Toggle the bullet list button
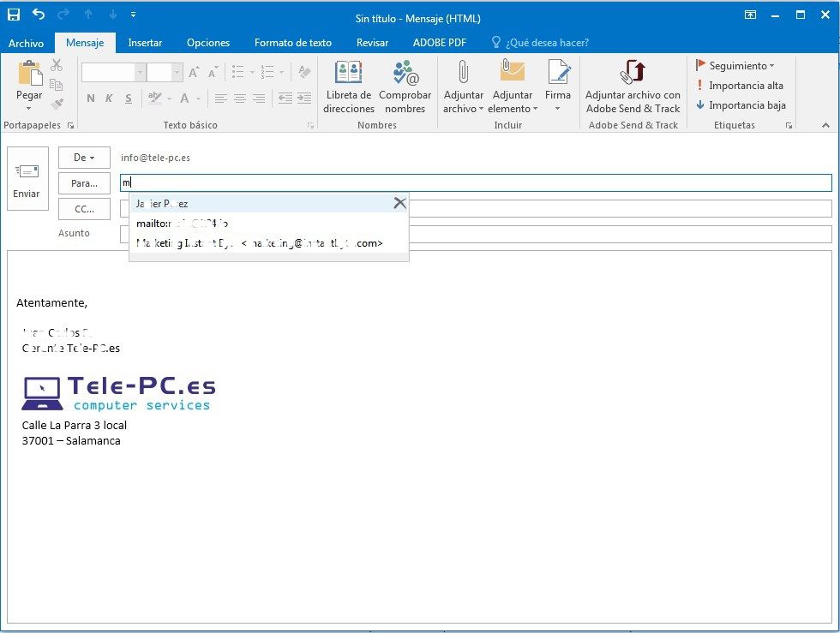This screenshot has width=840, height=633. [x=238, y=72]
